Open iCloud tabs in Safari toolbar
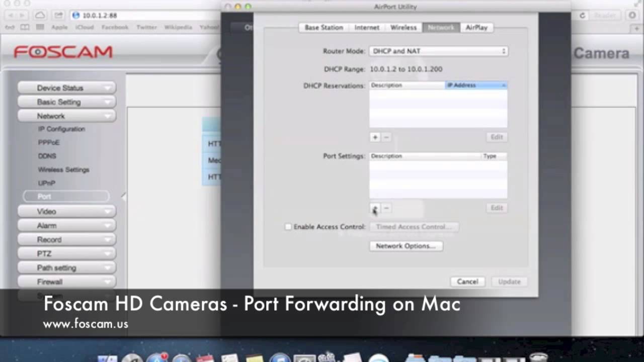The height and width of the screenshot is (362, 644). click(x=40, y=16)
